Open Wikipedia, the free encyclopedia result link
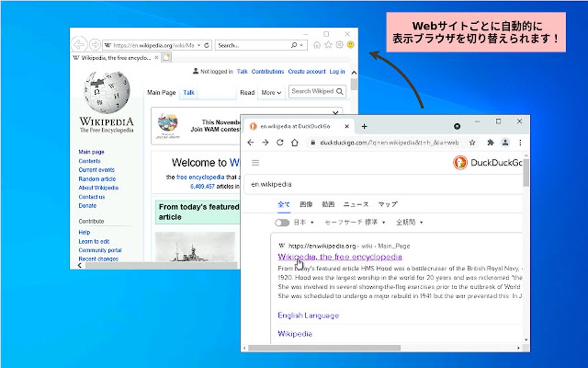 click(x=340, y=257)
